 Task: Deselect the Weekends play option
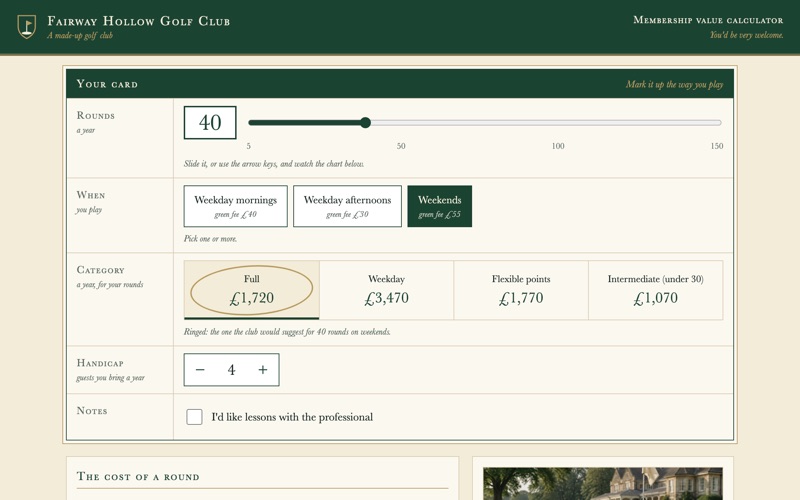tap(440, 206)
